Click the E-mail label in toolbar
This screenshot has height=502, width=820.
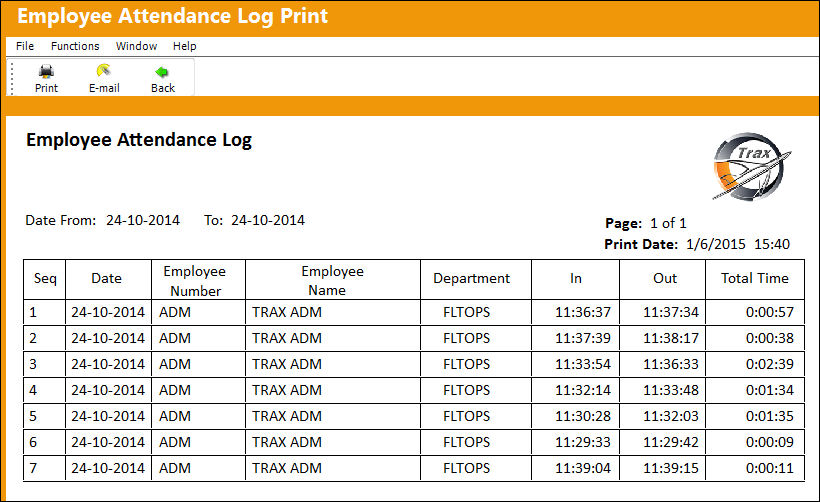coord(104,88)
